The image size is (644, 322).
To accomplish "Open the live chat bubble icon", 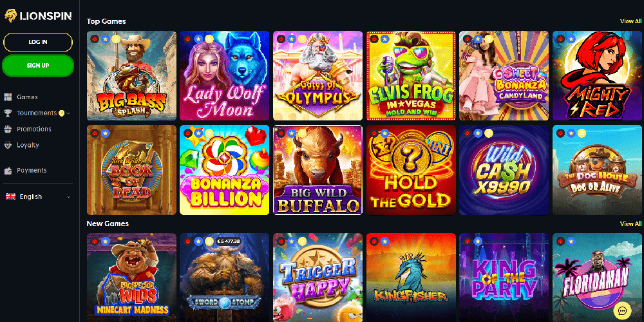I will (x=622, y=310).
